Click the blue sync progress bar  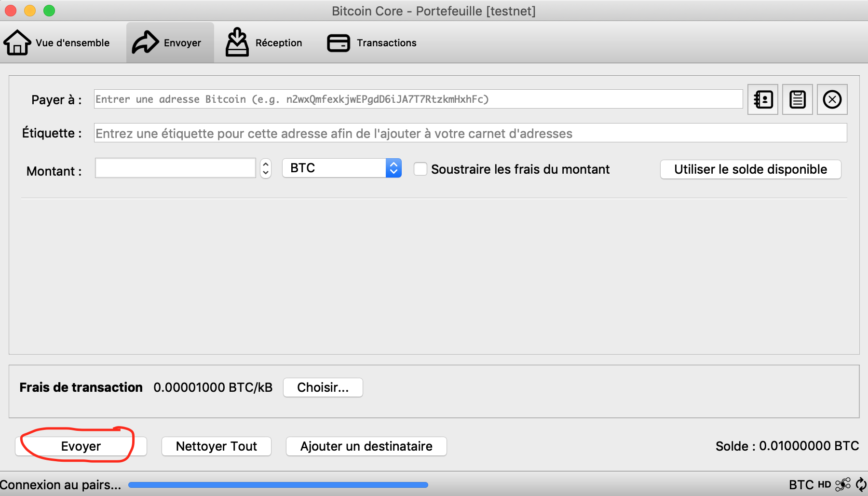[278, 485]
